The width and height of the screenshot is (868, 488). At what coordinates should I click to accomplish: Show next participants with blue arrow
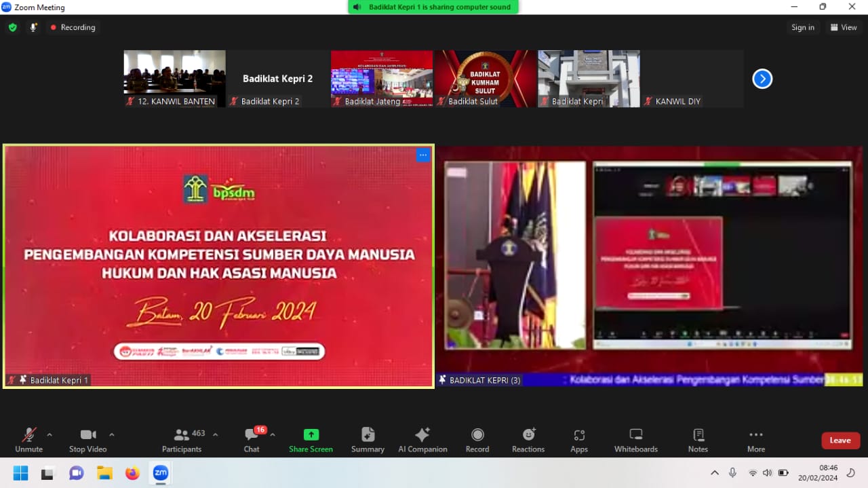[x=762, y=79]
